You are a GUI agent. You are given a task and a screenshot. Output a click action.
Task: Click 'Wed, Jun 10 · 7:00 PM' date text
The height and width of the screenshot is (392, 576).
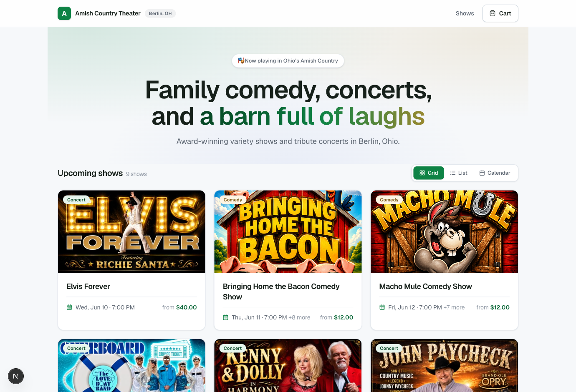point(105,307)
